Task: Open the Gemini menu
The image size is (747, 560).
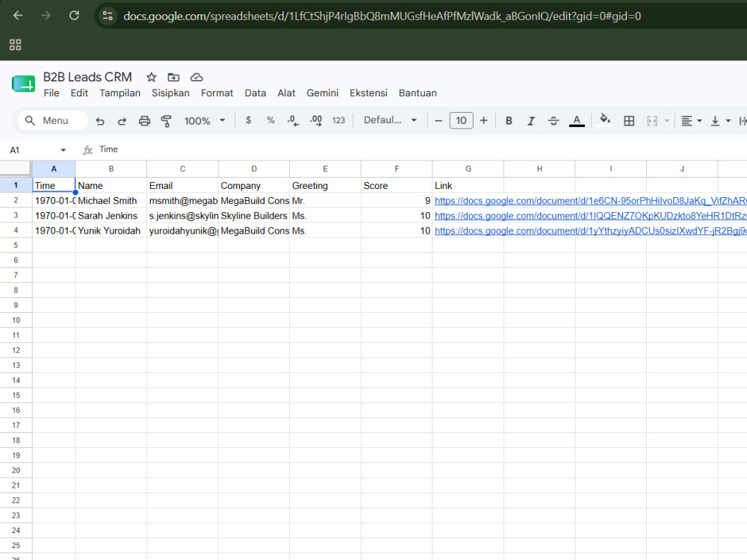Action: point(323,93)
